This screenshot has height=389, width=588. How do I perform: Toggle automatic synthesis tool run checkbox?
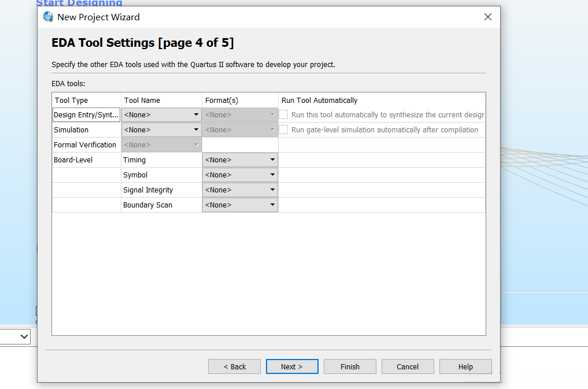(x=284, y=115)
